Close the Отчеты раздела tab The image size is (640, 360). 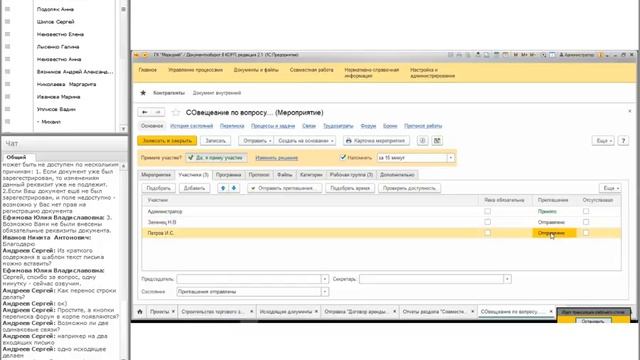473,311
